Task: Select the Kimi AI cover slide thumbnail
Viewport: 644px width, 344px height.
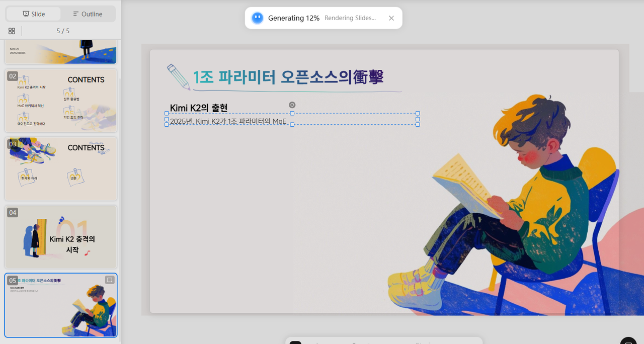Action: [60, 52]
